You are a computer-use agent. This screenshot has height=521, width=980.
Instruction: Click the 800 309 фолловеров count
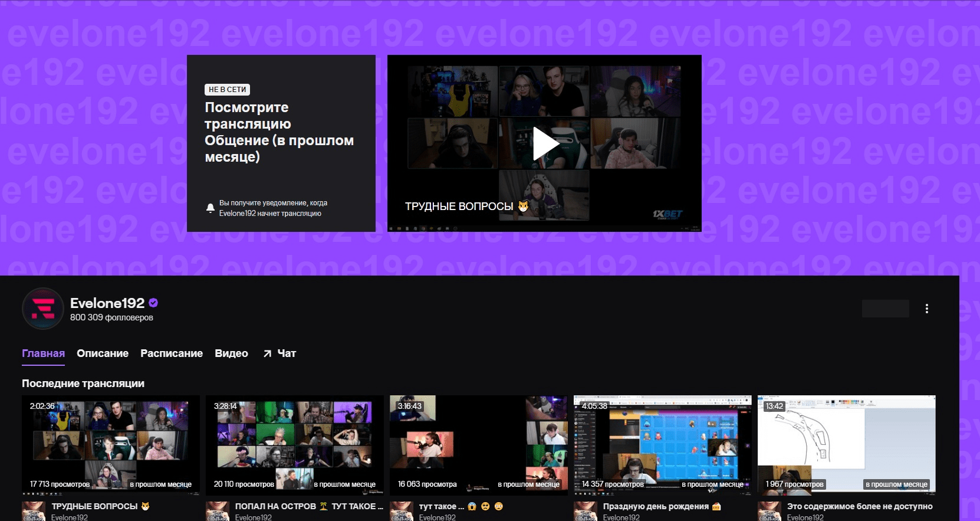coord(111,317)
